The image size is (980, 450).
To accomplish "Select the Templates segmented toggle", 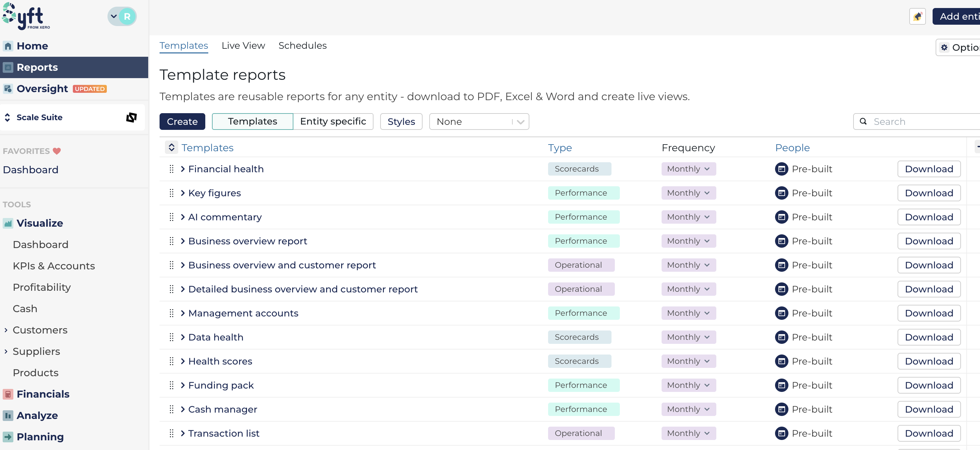I will tap(252, 121).
